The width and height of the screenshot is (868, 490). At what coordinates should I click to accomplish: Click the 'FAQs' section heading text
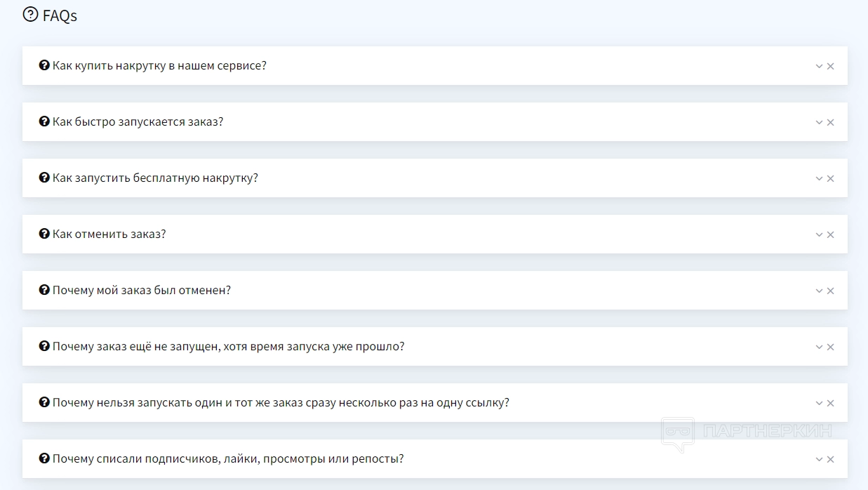(60, 15)
